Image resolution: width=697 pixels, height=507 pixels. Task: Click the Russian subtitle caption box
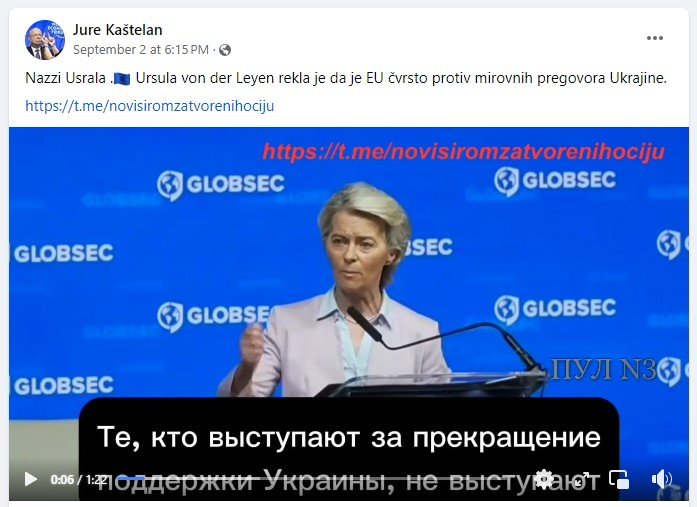pyautogui.click(x=349, y=449)
